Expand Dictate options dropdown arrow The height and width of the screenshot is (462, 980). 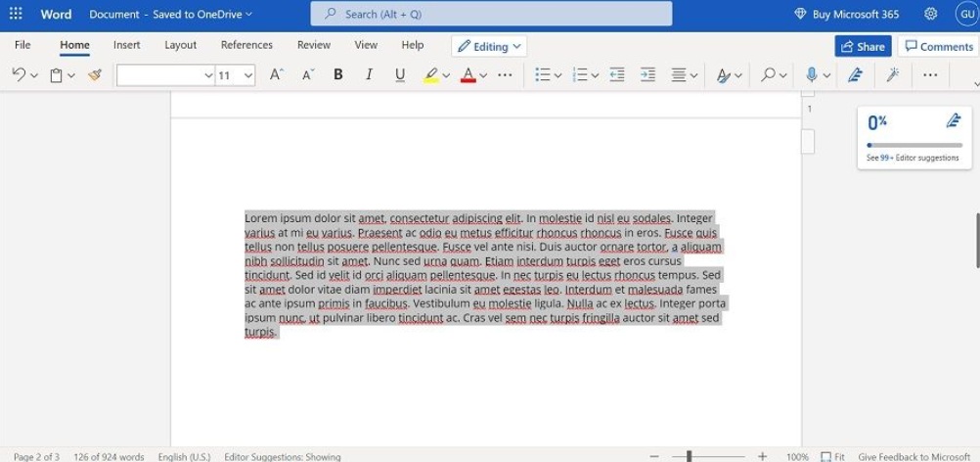[x=826, y=75]
